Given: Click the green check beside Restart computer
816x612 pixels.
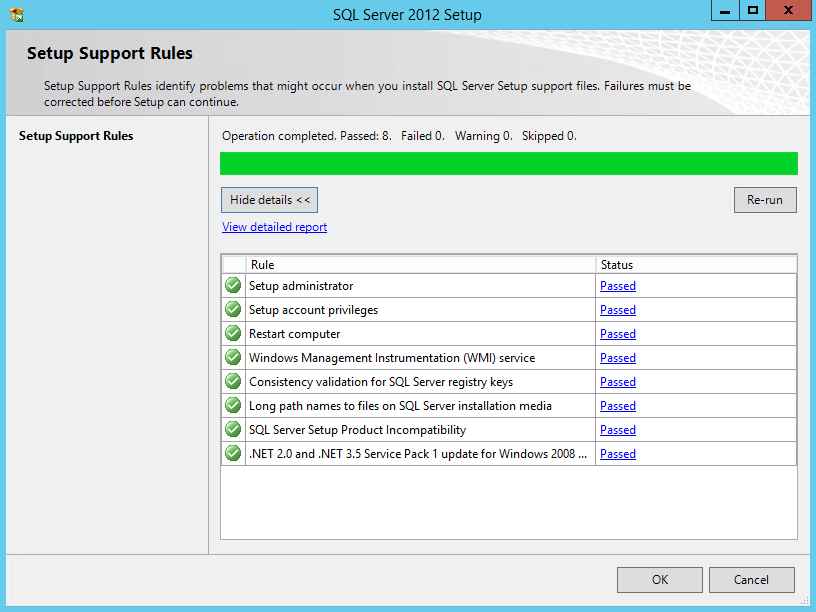Looking at the screenshot, I should pos(232,333).
